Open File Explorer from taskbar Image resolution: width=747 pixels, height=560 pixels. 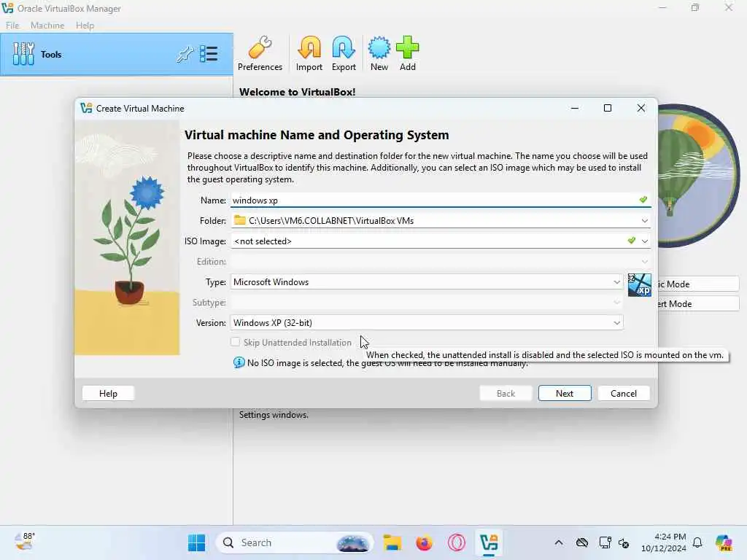point(392,542)
